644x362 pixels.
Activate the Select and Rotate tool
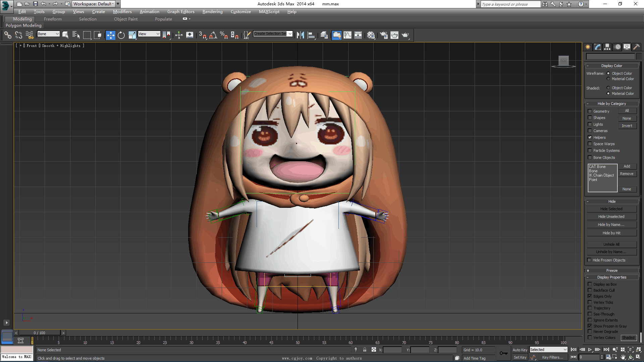point(121,35)
